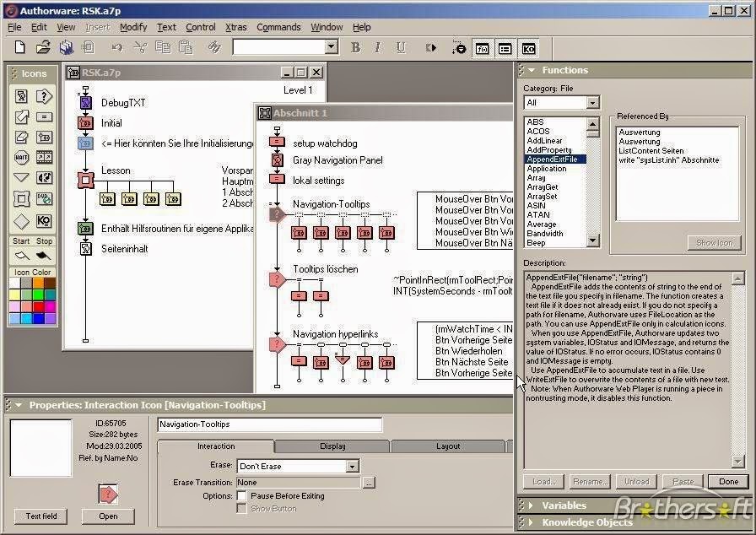Screen dimensions: 756x535
Task: Place the Start flag from the palette
Action: tap(20, 256)
